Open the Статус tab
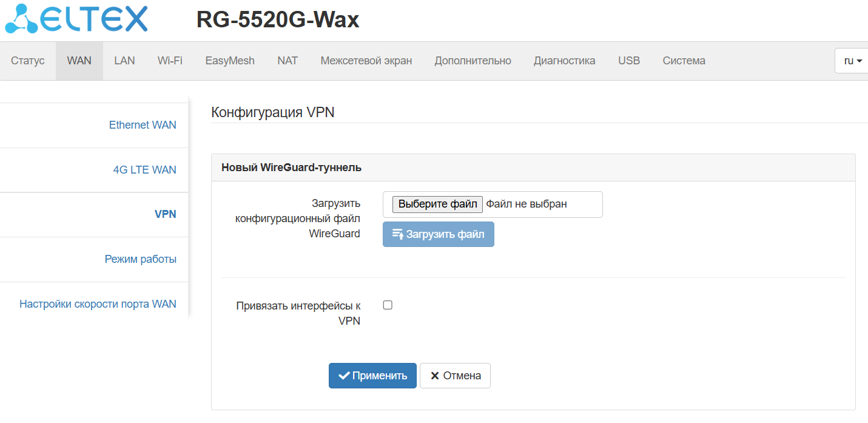This screenshot has width=868, height=423. pyautogui.click(x=28, y=61)
